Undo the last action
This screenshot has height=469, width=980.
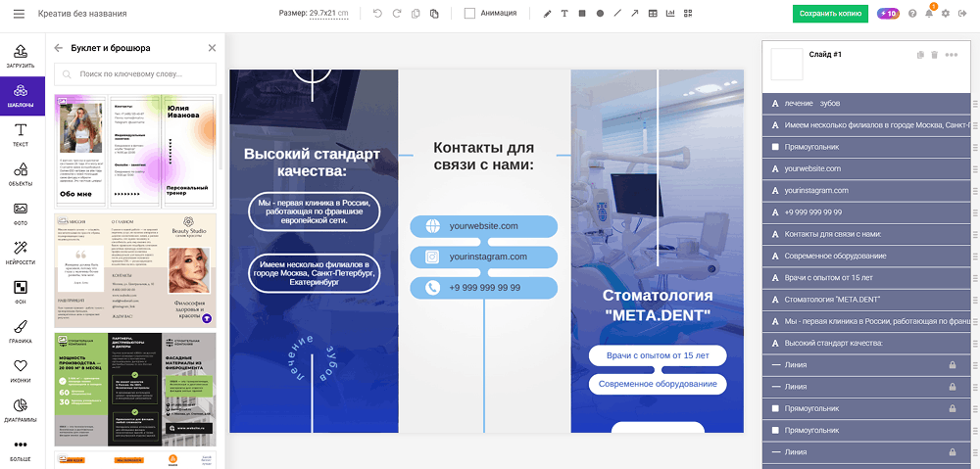pos(377,13)
